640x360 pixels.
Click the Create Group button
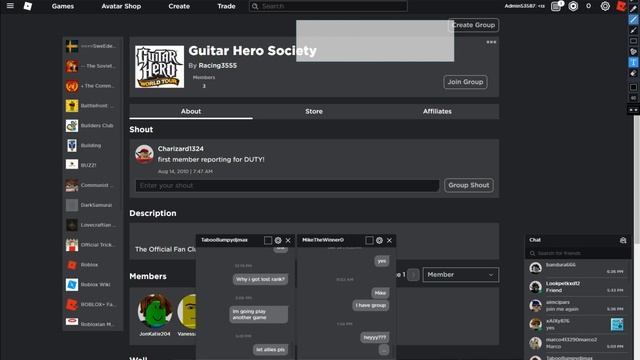473,25
